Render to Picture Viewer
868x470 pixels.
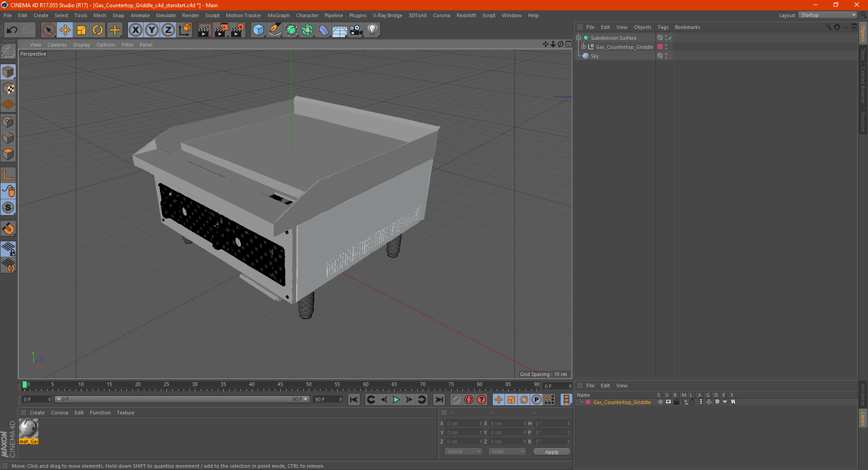(x=221, y=30)
